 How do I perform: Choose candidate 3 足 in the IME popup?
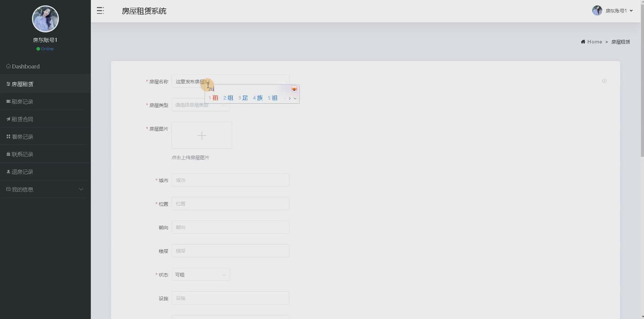tap(243, 98)
